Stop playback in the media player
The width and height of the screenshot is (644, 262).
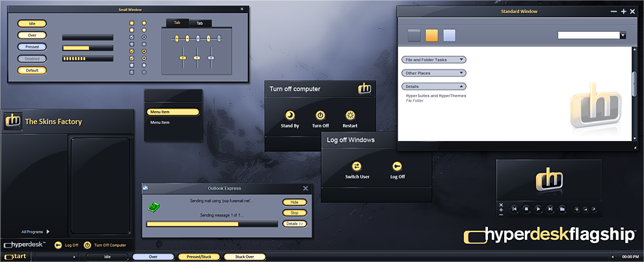pyautogui.click(x=526, y=209)
